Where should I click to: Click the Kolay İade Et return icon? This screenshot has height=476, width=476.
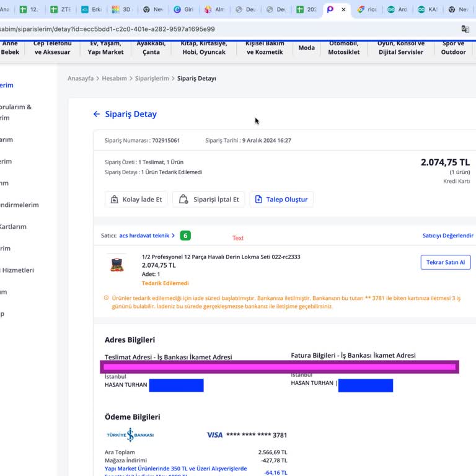(x=114, y=200)
